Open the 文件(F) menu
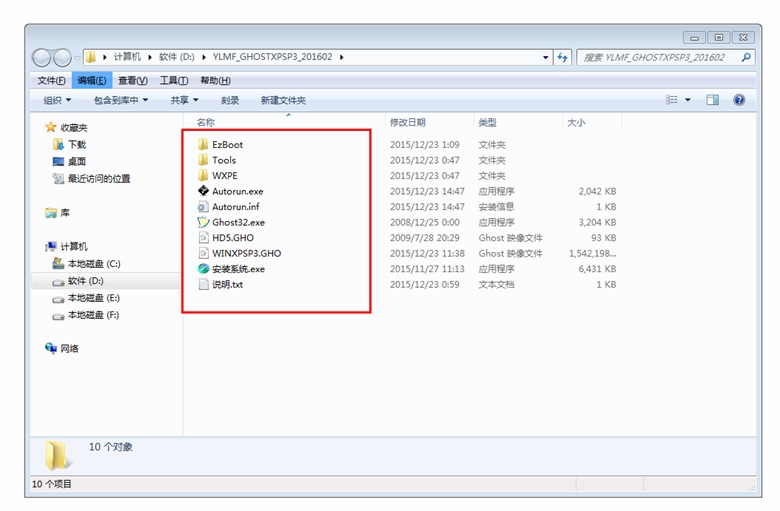The height and width of the screenshot is (511, 780). pos(51,80)
